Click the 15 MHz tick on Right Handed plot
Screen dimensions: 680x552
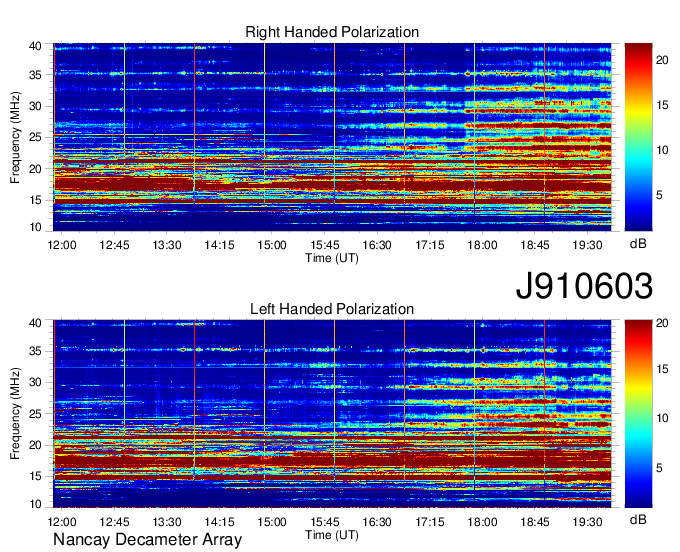click(35, 200)
